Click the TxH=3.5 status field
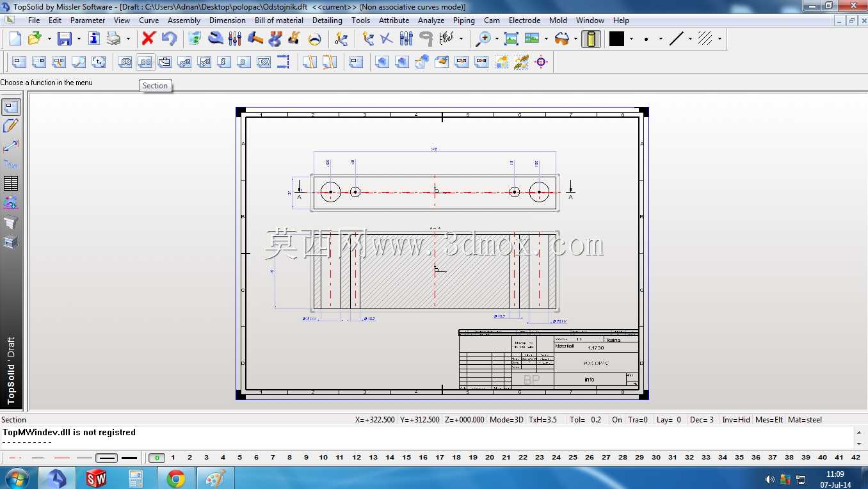868x489 pixels. pos(543,420)
